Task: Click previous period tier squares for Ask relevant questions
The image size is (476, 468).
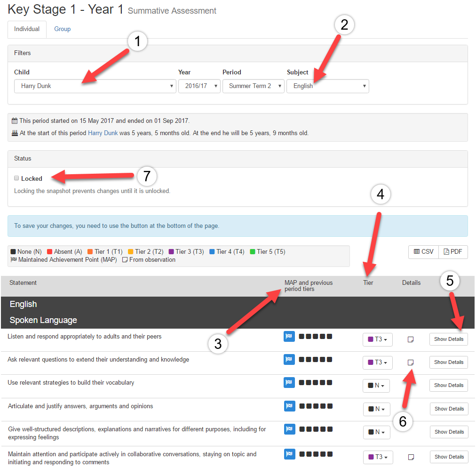Action: tap(316, 360)
